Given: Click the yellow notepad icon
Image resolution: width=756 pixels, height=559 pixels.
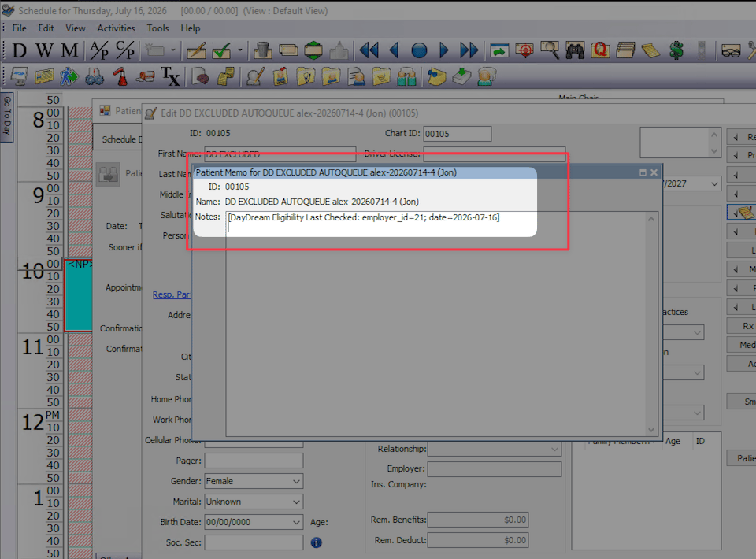Looking at the screenshot, I should click(651, 50).
